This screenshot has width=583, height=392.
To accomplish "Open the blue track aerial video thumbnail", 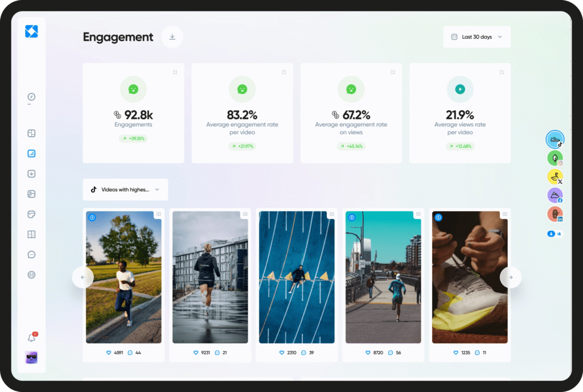I will pos(297,277).
